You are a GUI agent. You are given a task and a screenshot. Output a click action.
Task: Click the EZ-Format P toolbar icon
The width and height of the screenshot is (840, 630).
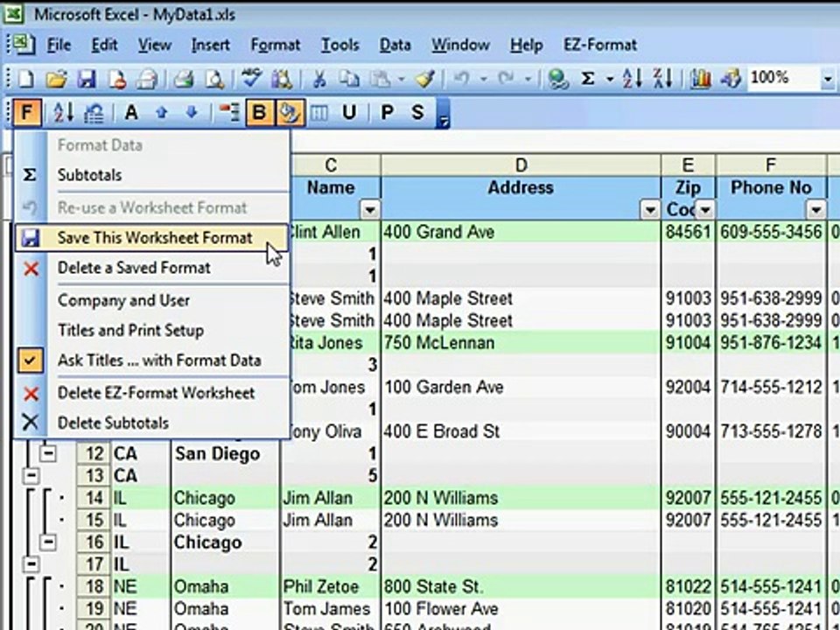click(388, 113)
